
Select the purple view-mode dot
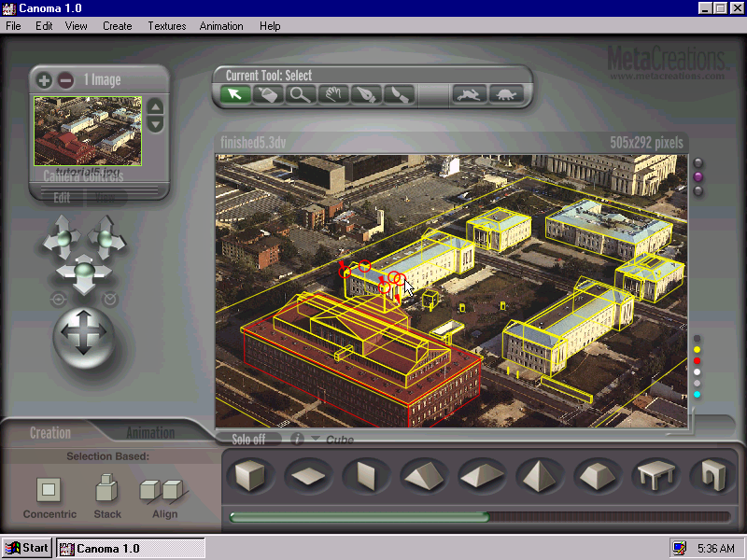click(x=698, y=177)
